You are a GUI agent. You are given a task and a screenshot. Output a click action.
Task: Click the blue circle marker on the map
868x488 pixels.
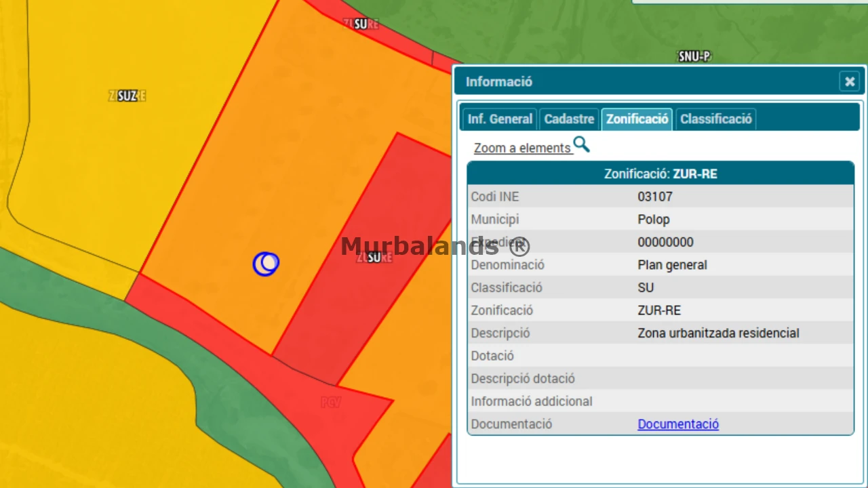266,263
